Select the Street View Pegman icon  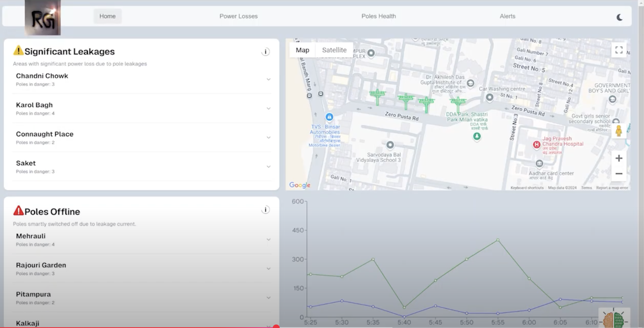pyautogui.click(x=619, y=131)
